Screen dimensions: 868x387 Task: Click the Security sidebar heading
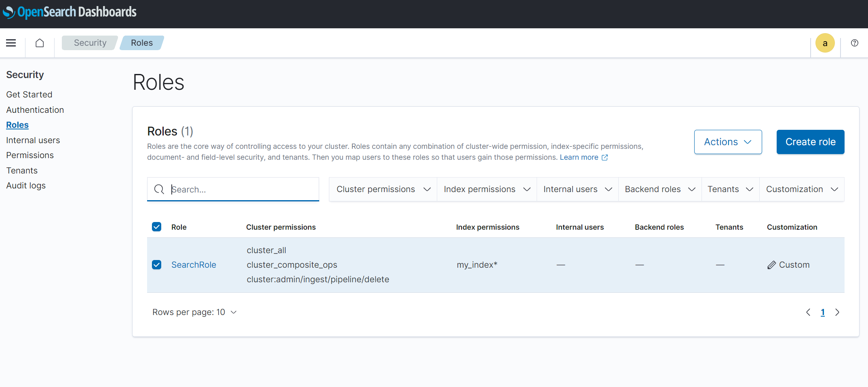(x=25, y=75)
